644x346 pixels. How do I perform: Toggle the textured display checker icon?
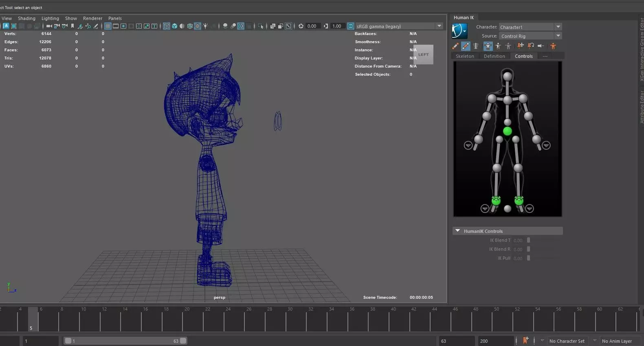(198, 26)
